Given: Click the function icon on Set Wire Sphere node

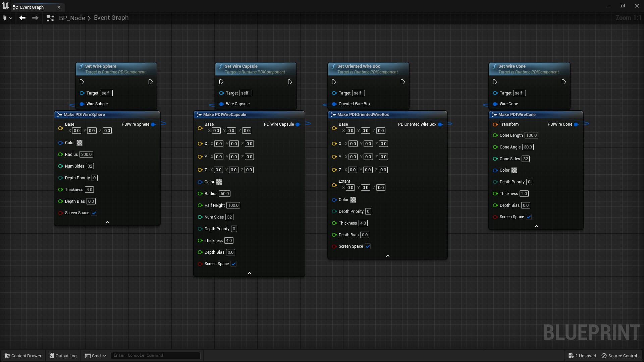Looking at the screenshot, I should point(81,66).
